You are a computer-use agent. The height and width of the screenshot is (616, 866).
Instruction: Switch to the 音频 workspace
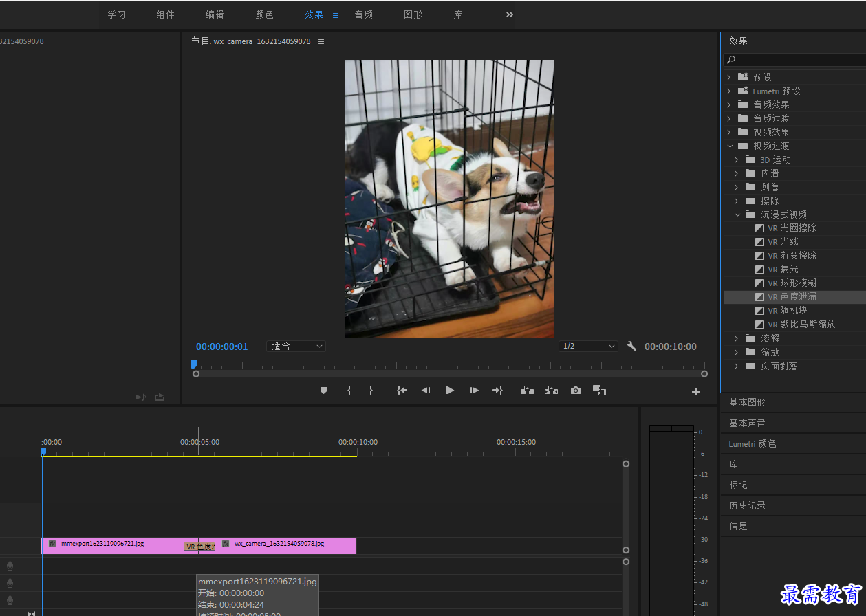[x=363, y=14]
